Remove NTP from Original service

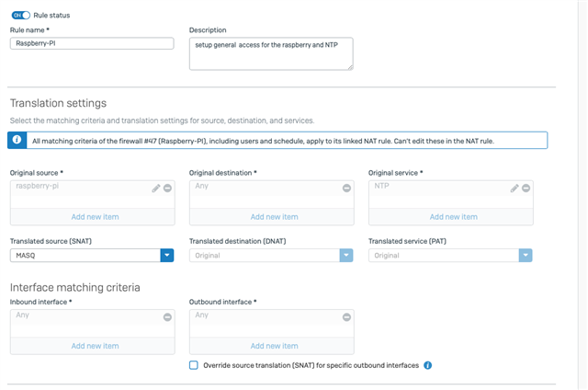[x=526, y=188]
